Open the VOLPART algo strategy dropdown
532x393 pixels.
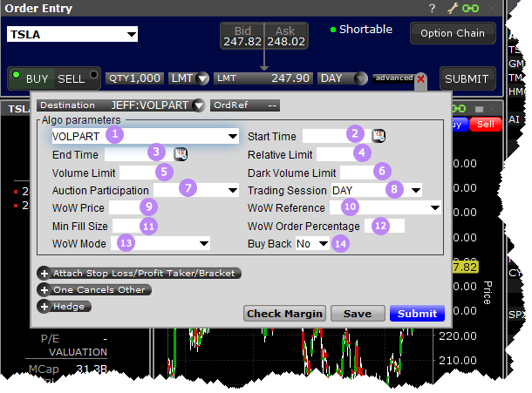[x=232, y=137]
